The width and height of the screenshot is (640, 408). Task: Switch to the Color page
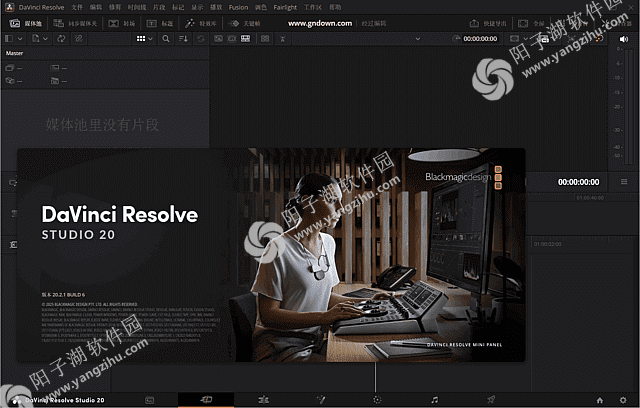[377, 400]
